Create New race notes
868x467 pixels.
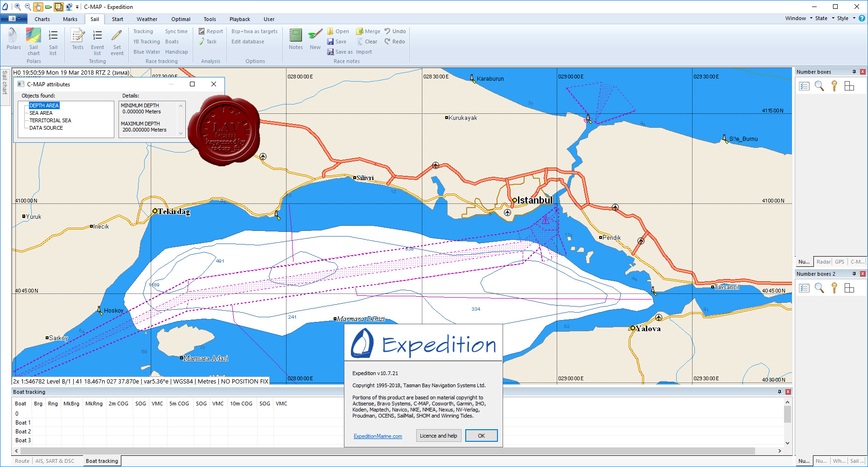tap(315, 39)
